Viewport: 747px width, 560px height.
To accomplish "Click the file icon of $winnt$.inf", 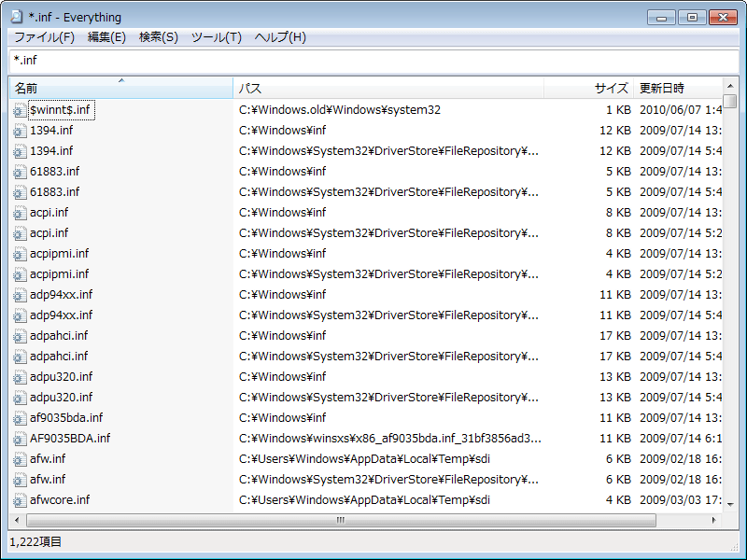I will (x=20, y=110).
